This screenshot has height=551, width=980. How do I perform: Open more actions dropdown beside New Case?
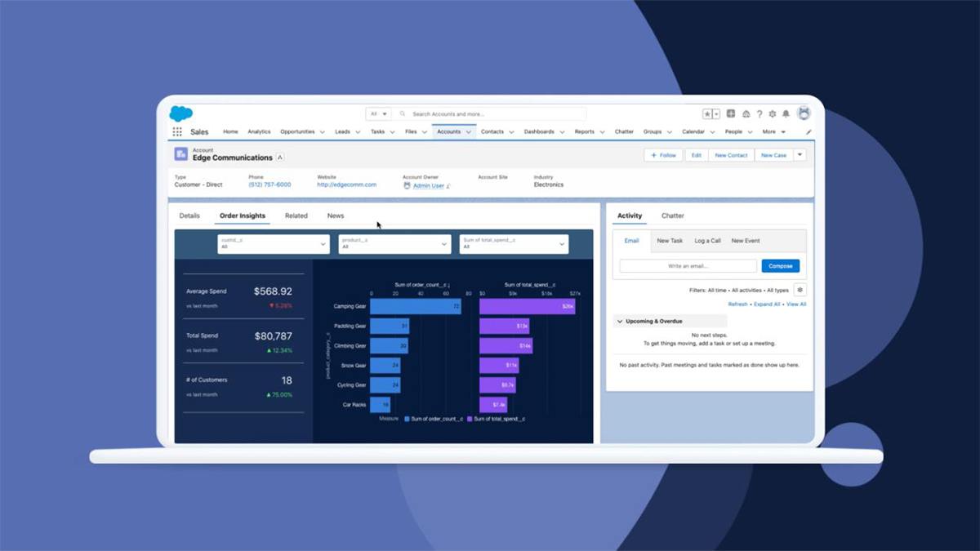coord(800,155)
